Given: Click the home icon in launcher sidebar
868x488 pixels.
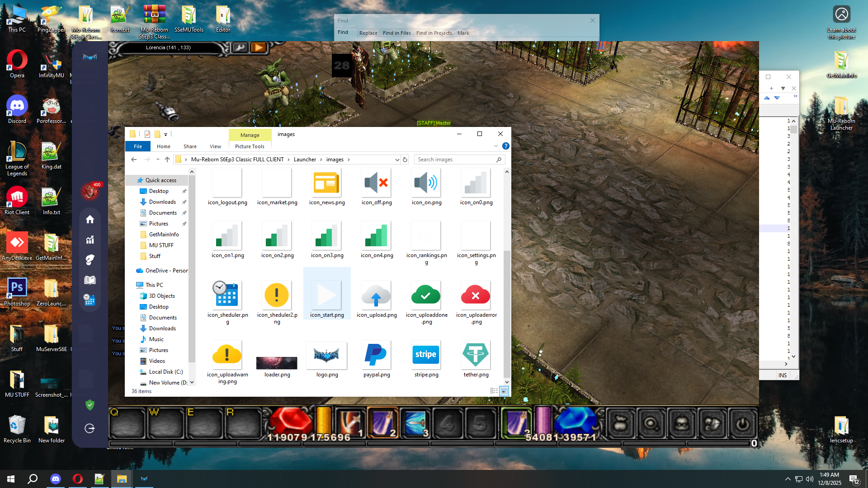Looking at the screenshot, I should 90,219.
